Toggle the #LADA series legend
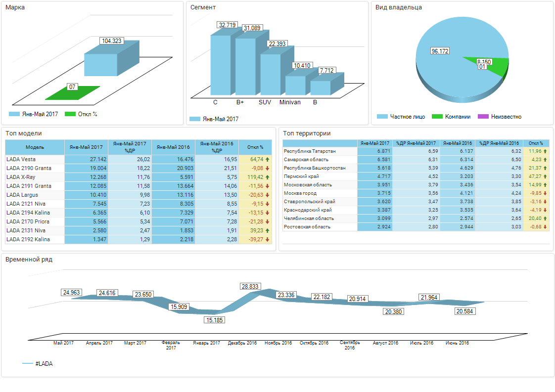 pyautogui.click(x=38, y=364)
